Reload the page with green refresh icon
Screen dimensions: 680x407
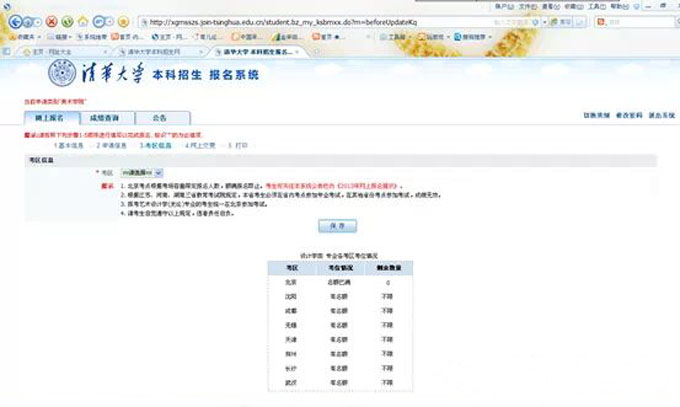point(67,21)
